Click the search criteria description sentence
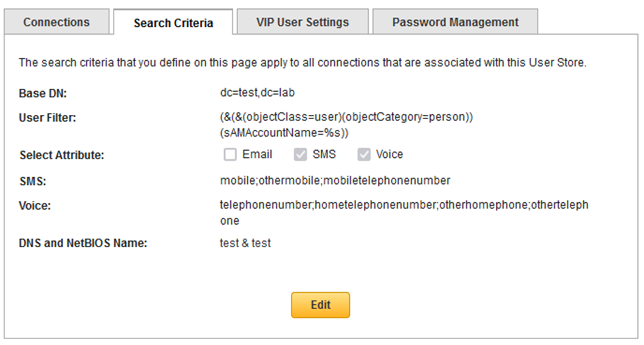Screen dimensions: 644x345 [302, 63]
